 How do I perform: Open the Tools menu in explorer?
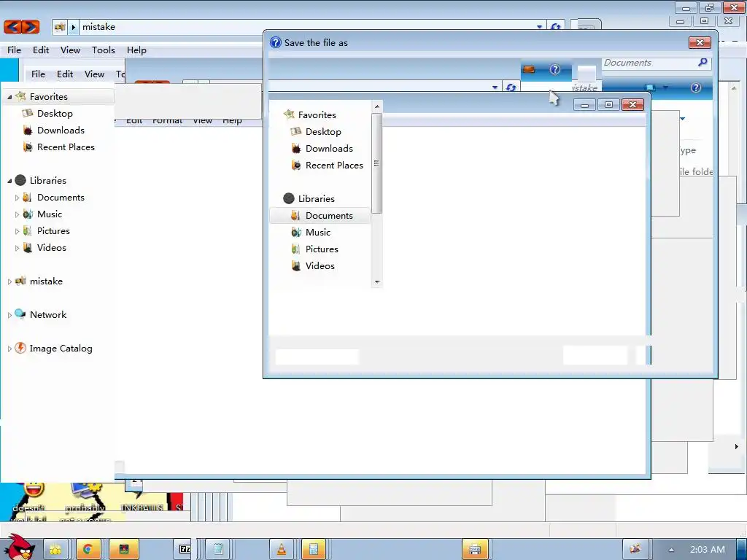coord(104,50)
